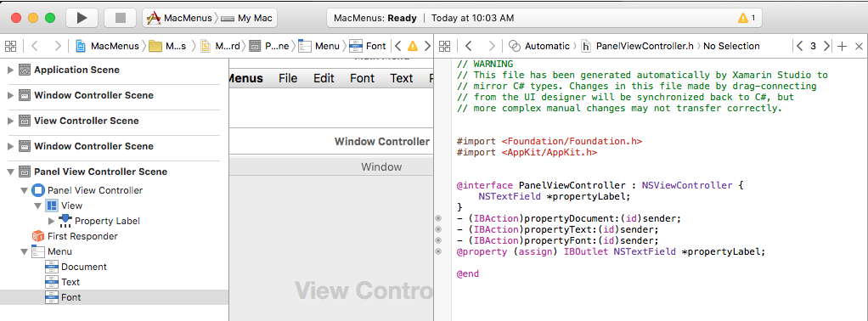Click the #import AppKit/AppKit.h line
The image size is (868, 321).
pos(527,152)
